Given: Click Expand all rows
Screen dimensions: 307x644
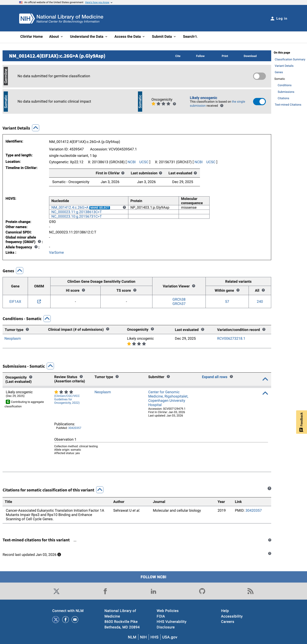Looking at the screenshot, I should [214, 377].
